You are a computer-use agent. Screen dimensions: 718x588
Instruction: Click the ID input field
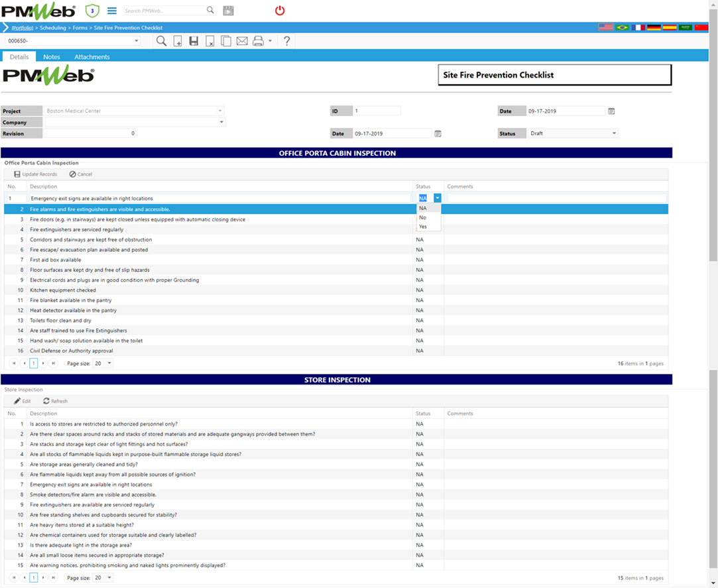(x=377, y=111)
